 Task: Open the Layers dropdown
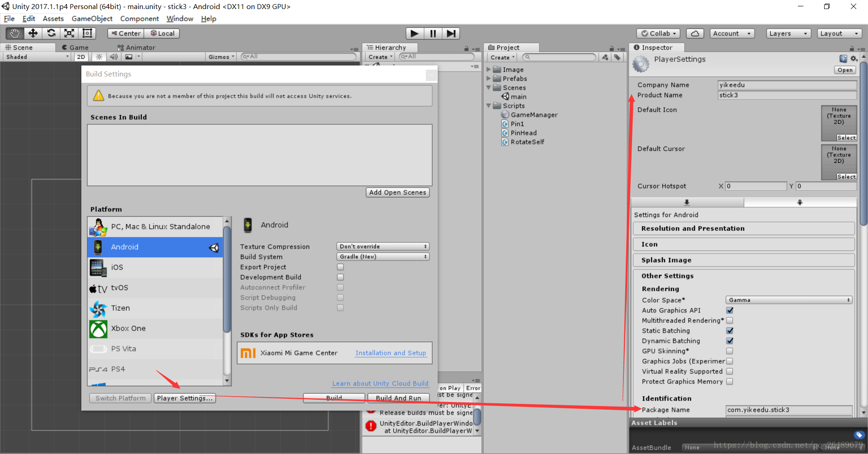tap(788, 33)
